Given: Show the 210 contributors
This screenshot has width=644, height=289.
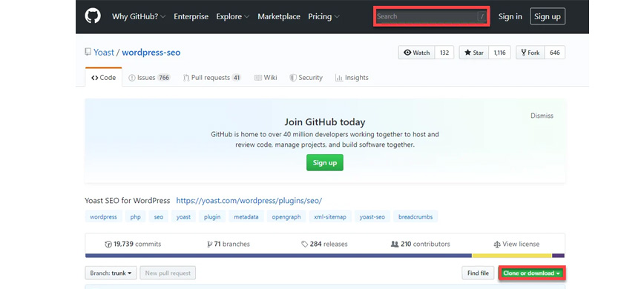Looking at the screenshot, I should (x=421, y=244).
